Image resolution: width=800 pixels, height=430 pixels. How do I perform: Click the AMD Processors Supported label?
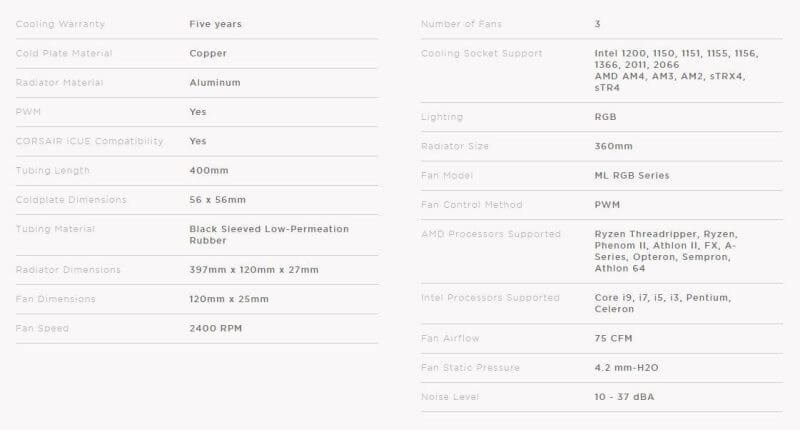pos(491,234)
